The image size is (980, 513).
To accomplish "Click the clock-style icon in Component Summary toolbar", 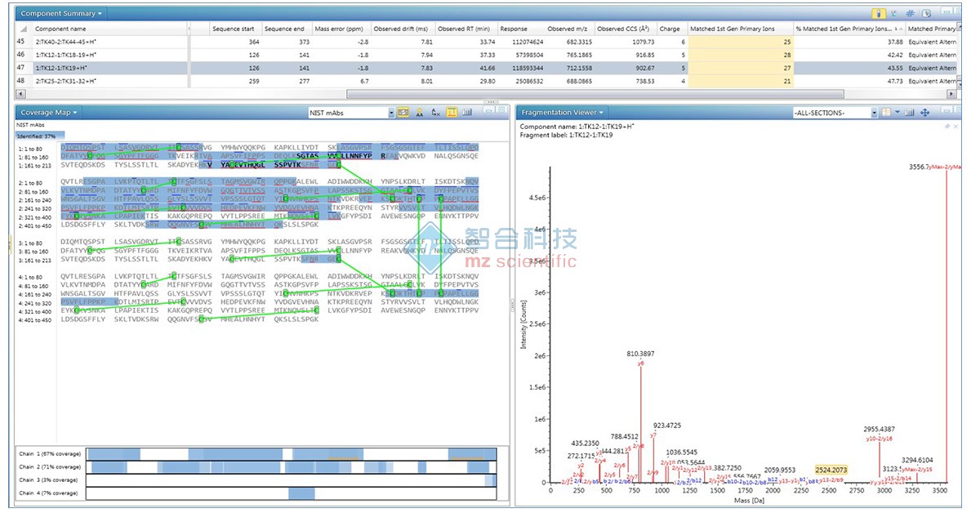I will 926,14.
